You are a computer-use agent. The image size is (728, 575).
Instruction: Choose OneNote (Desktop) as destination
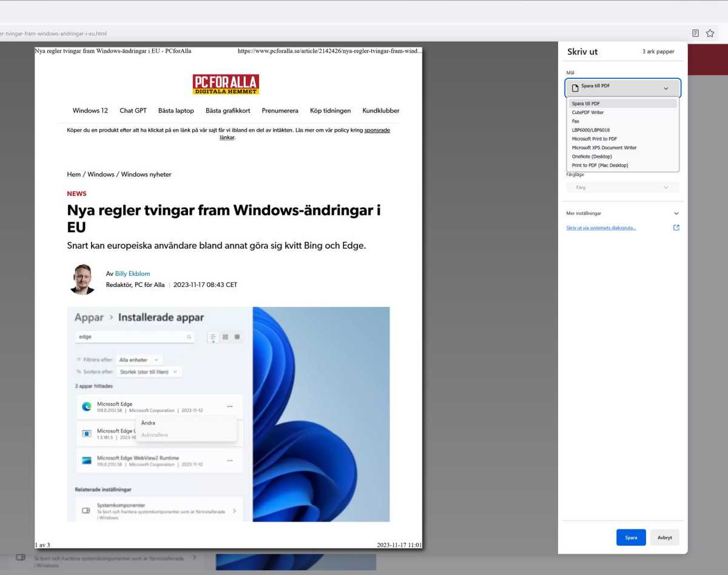click(x=622, y=156)
